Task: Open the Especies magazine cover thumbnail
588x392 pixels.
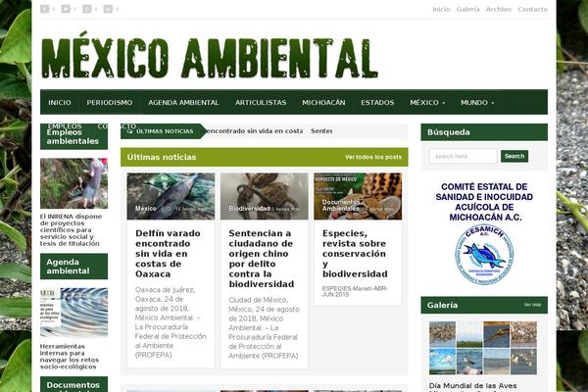Action: point(358,196)
